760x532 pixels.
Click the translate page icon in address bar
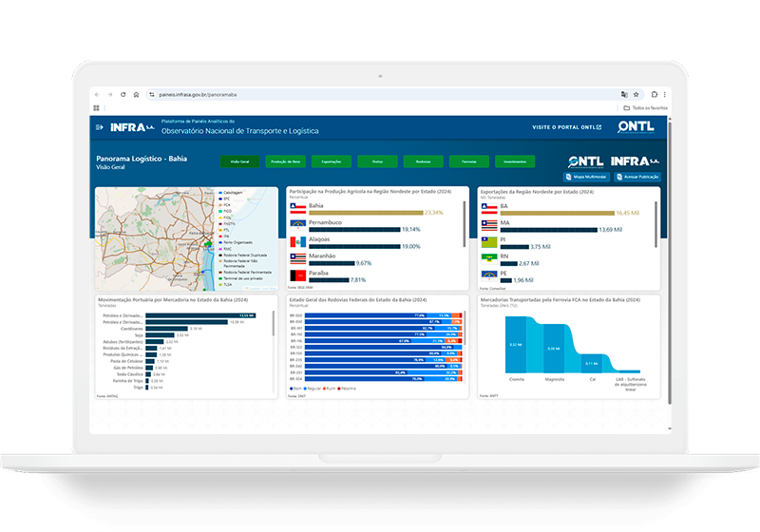tap(624, 94)
